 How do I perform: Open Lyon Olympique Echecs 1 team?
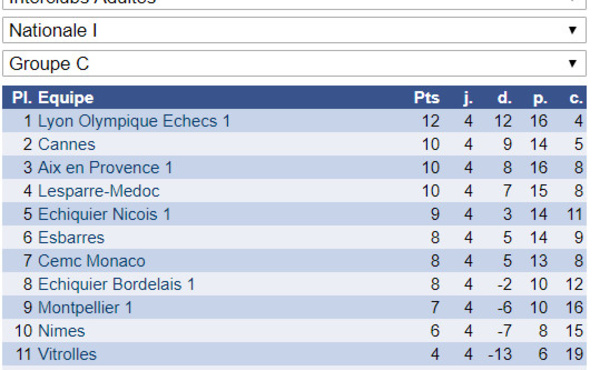tap(134, 121)
